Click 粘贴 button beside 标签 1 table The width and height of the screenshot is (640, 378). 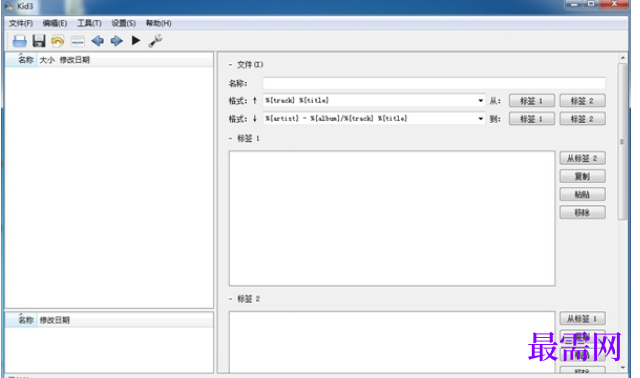[582, 194]
